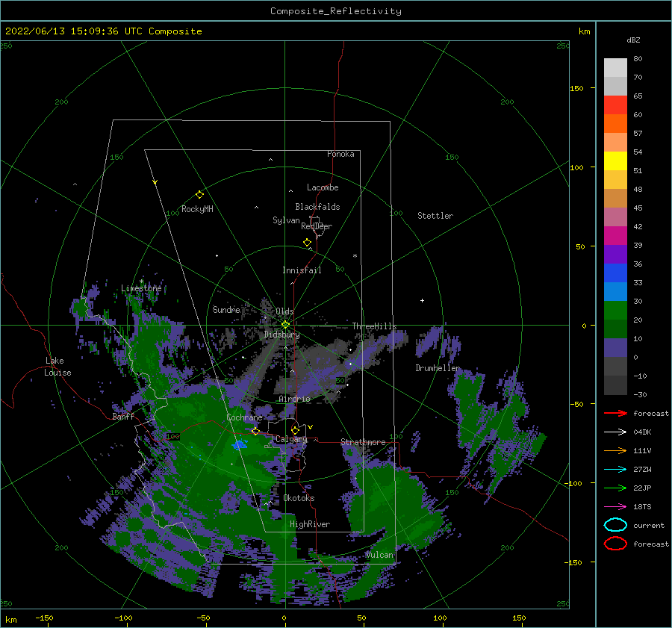Click the green 22JP arrow in legend
This screenshot has height=628, width=672.
(x=615, y=488)
